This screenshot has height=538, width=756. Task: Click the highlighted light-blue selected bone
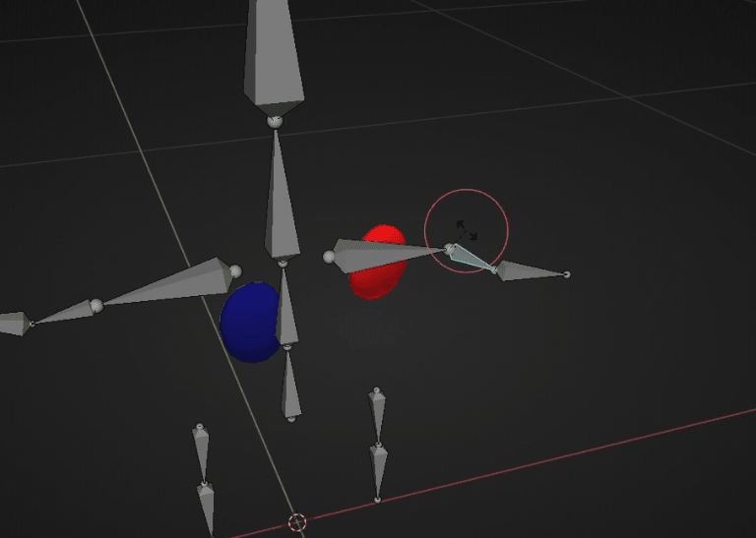(472, 260)
